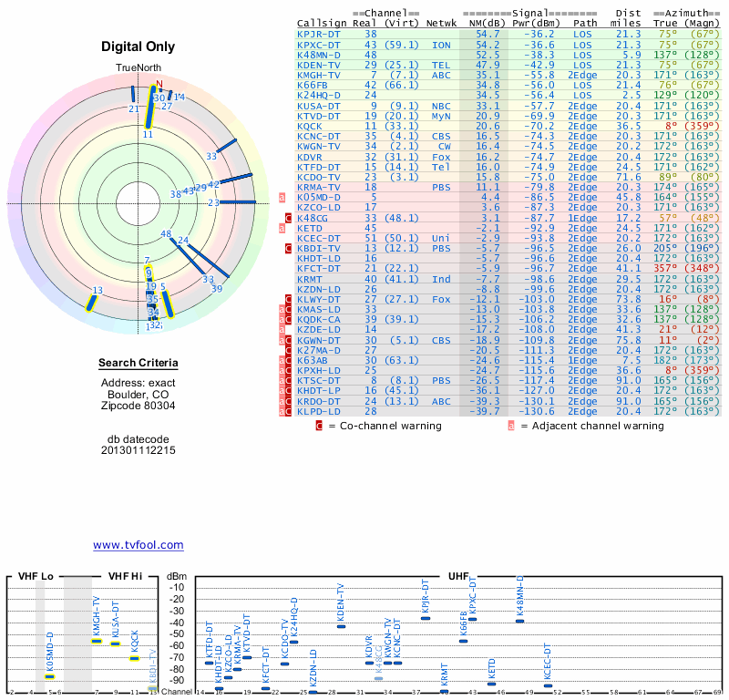Viewport: 729px width, 700px height.
Task: Click K05MD-D signal bar in VHF Lo chart
Action: 50,676
